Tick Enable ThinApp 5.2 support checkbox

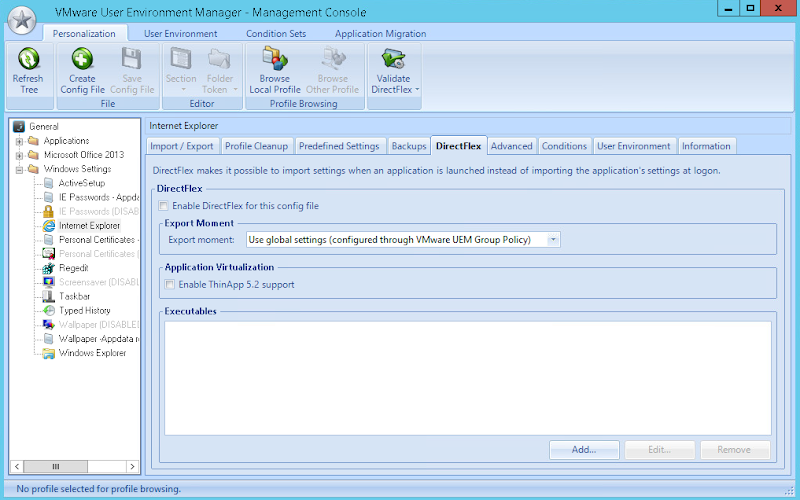point(169,285)
